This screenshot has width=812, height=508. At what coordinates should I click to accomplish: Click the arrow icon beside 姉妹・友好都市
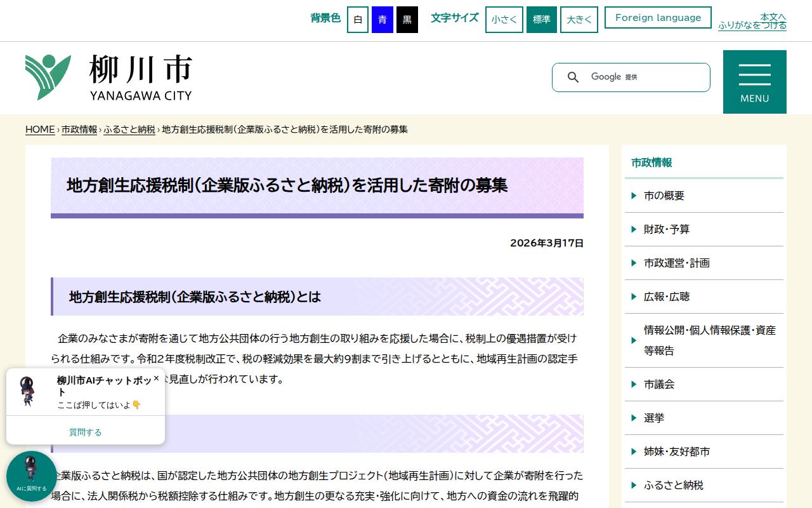coord(632,451)
